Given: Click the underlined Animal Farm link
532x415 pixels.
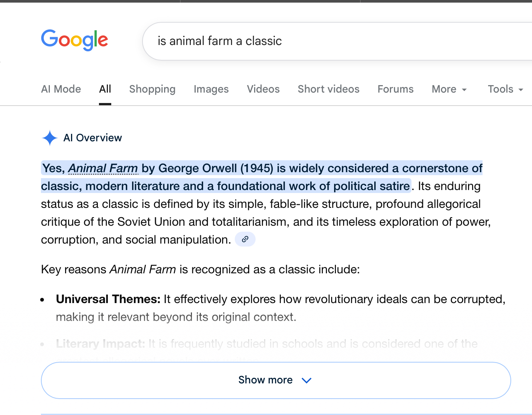Looking at the screenshot, I should pyautogui.click(x=103, y=168).
